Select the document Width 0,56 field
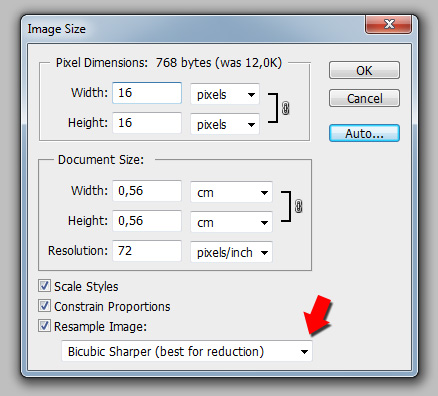 click(147, 191)
